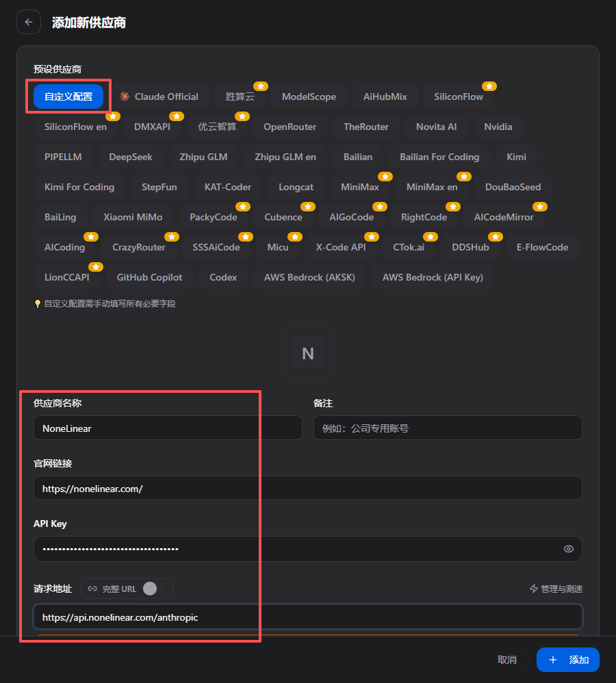This screenshot has width=616, height=683.
Task: Choose the AWS Bedrock (AKSK) preset
Action: [x=309, y=277]
